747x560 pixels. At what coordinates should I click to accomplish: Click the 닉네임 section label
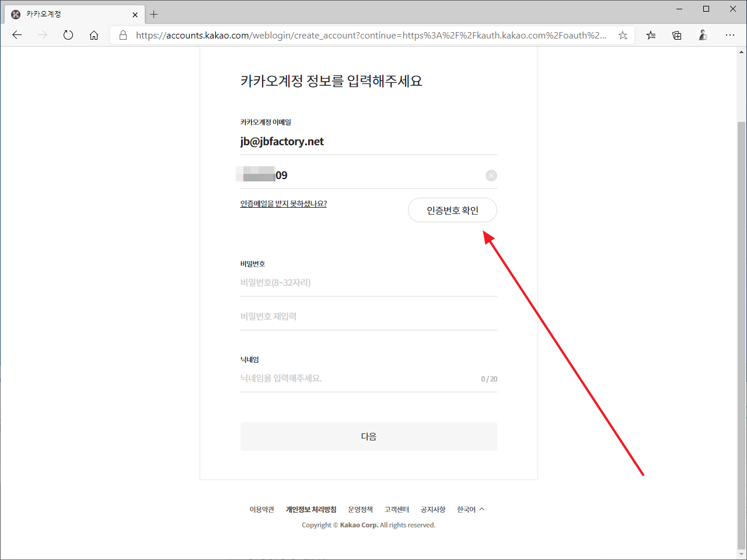250,359
